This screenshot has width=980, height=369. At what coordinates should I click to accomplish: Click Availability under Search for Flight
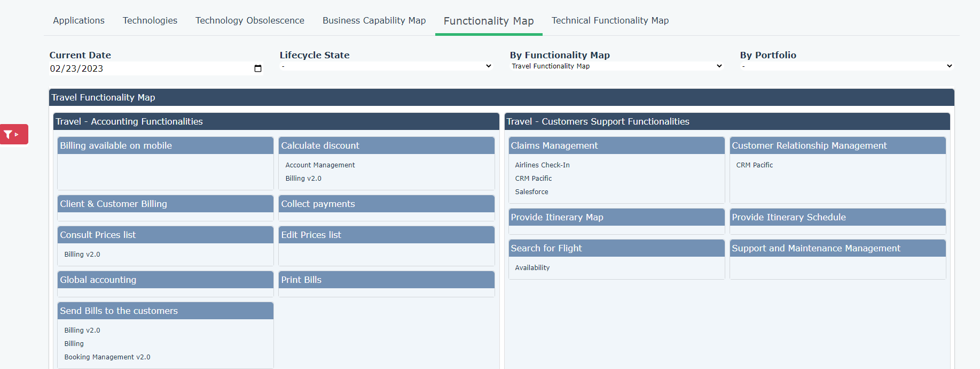click(x=532, y=268)
